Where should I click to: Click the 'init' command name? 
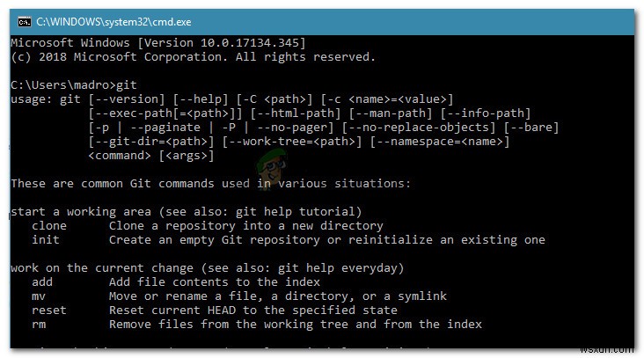click(46, 240)
